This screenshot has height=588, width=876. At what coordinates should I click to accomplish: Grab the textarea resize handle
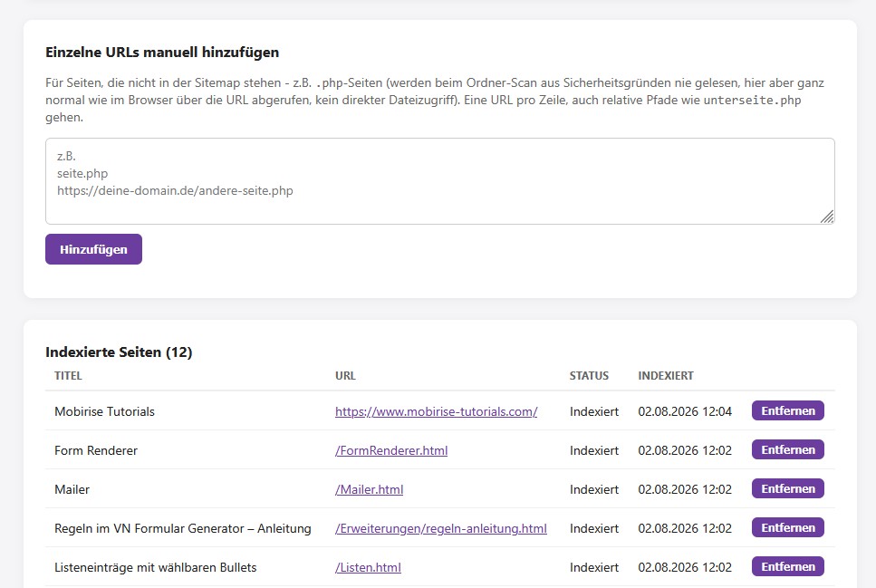827,217
